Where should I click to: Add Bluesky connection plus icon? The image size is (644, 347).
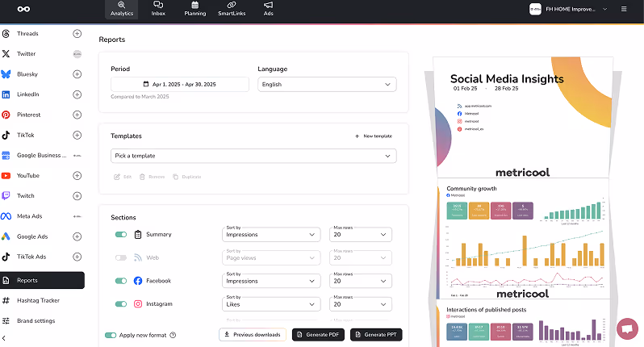(77, 74)
